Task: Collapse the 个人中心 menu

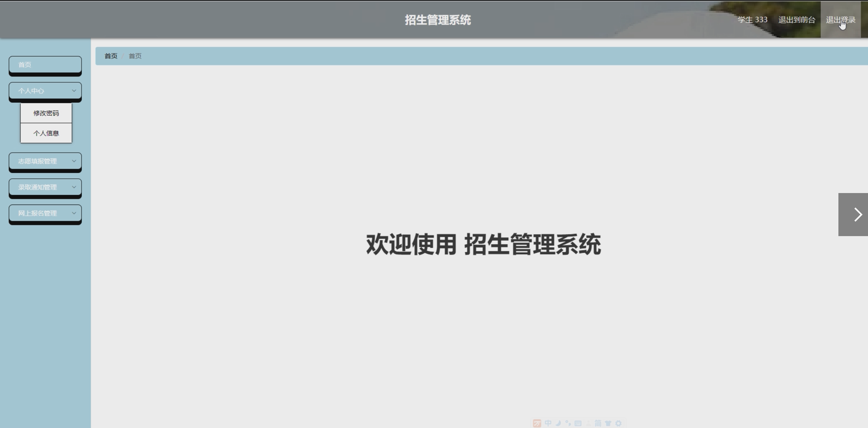Action: click(45, 91)
